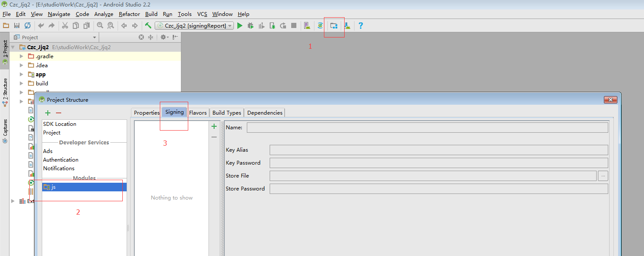
Task: Click the Undo toolbar arrow
Action: tap(41, 26)
